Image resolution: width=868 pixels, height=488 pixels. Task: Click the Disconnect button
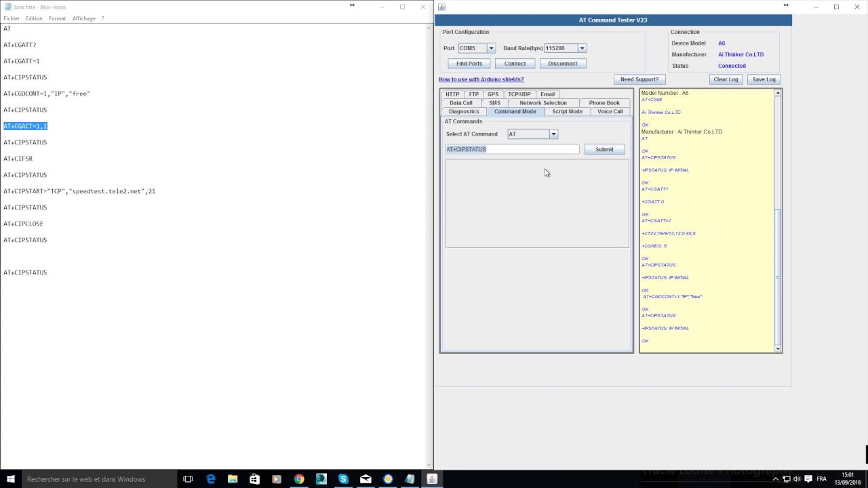[x=563, y=64]
